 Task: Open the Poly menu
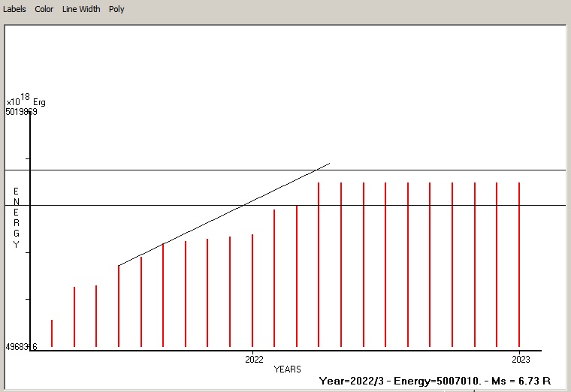click(116, 9)
